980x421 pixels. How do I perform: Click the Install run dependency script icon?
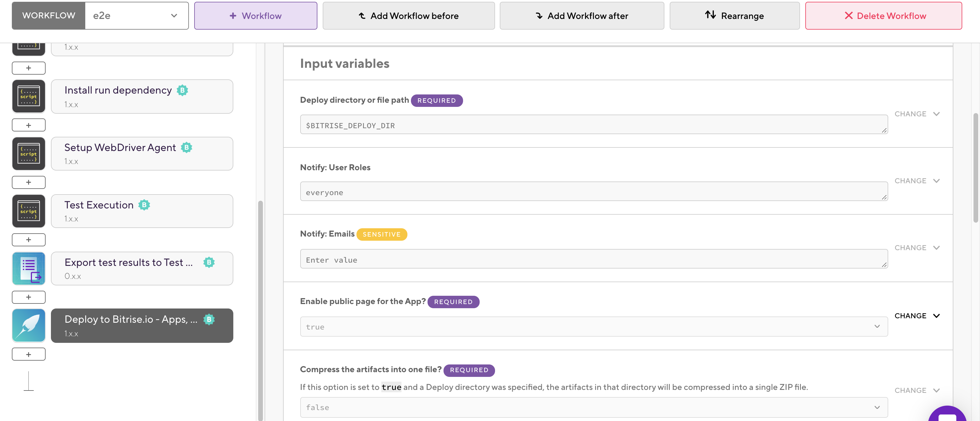tap(28, 97)
